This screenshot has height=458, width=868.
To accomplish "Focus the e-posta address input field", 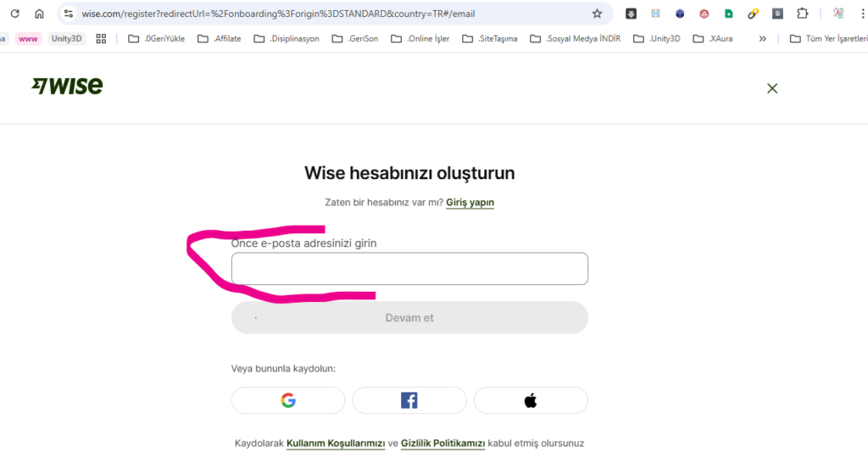I will [409, 269].
